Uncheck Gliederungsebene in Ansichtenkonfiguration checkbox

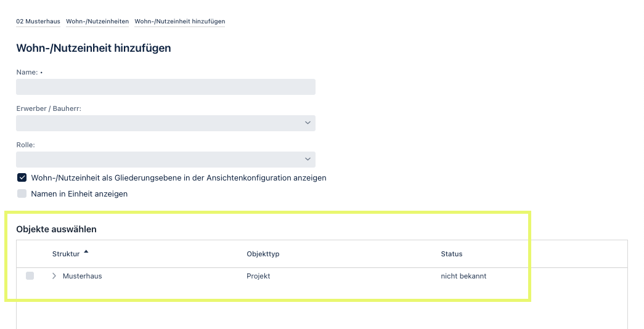pyautogui.click(x=22, y=177)
